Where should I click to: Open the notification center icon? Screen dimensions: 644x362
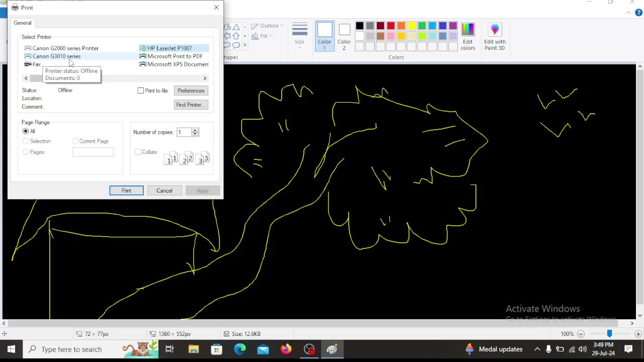[628, 349]
